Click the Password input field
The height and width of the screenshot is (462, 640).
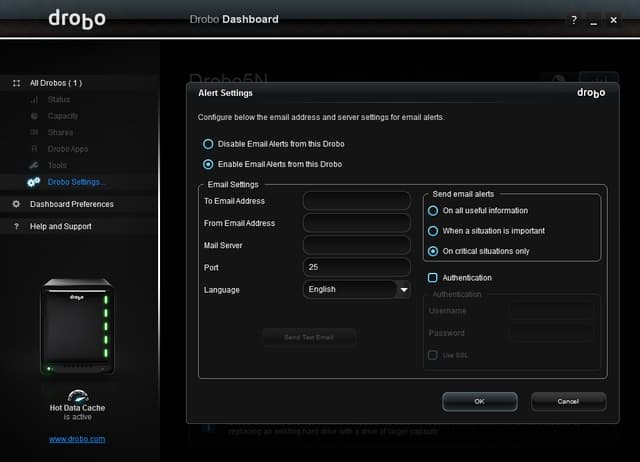click(552, 333)
